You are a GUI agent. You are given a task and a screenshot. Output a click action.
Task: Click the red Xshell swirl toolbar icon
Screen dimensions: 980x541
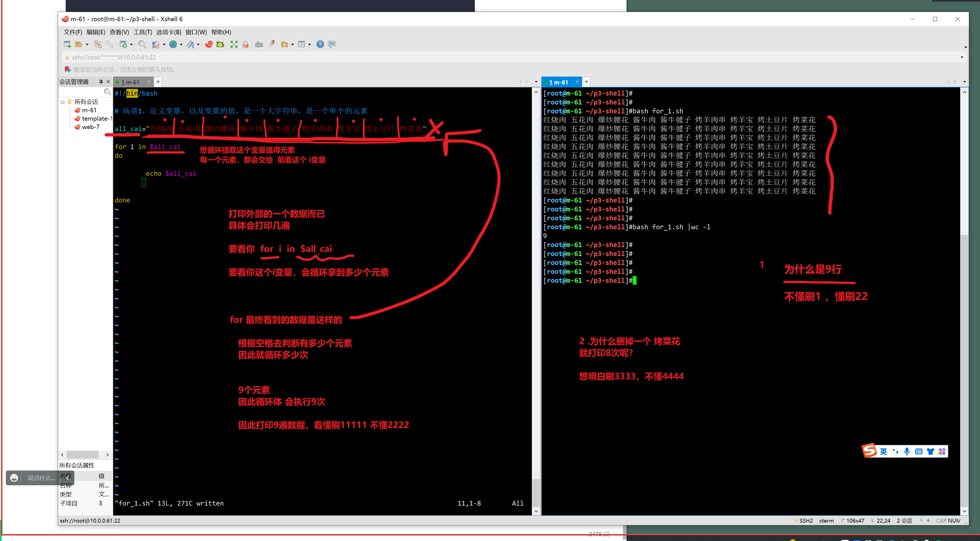[x=209, y=45]
